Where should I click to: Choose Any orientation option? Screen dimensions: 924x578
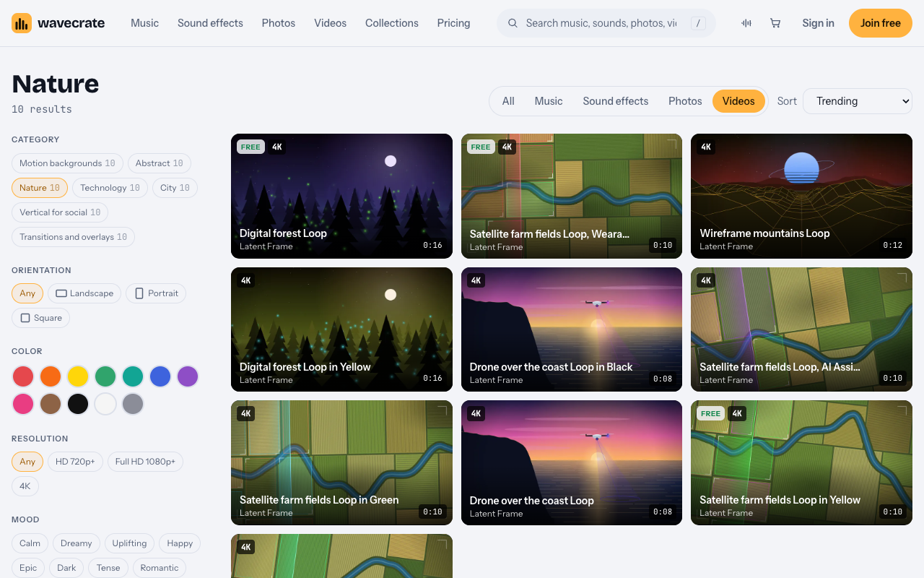27,293
